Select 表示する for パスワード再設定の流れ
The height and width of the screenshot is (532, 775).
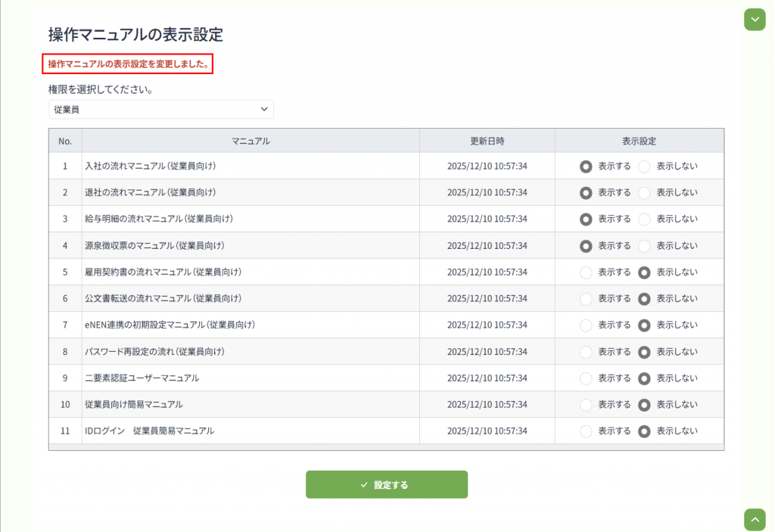[586, 352]
